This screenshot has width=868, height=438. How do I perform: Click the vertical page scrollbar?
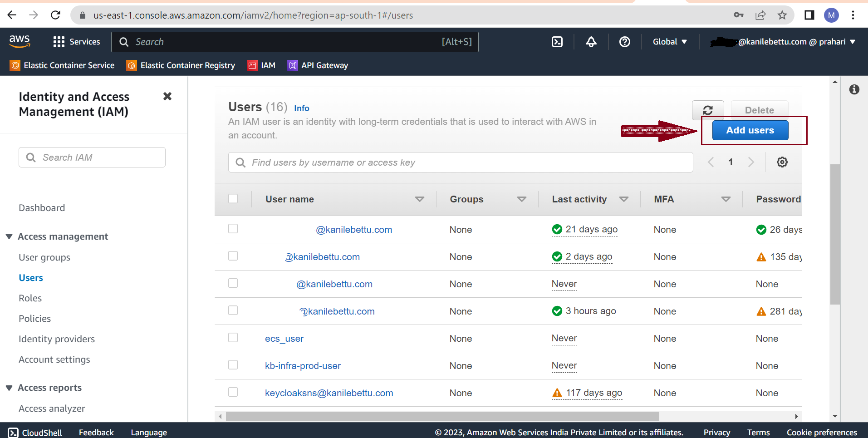pyautogui.click(x=835, y=234)
